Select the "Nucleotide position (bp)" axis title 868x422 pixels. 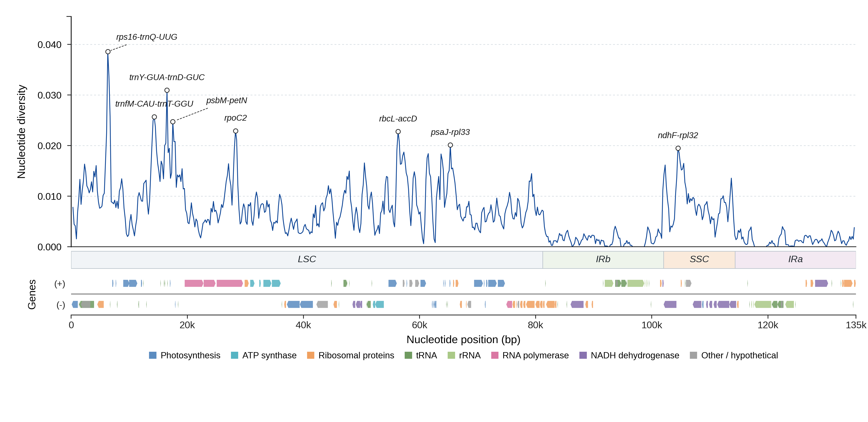pos(463,339)
